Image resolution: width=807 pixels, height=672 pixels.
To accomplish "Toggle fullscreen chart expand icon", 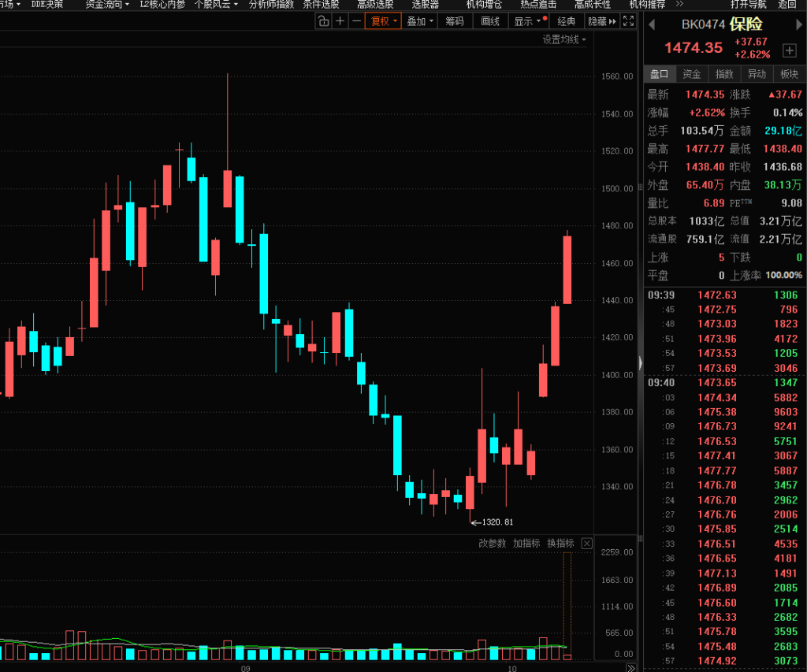I will point(629,21).
